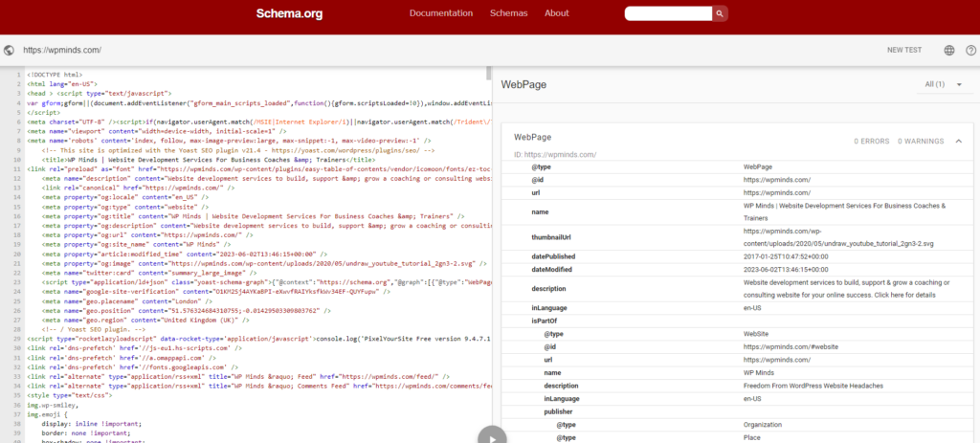980x443 pixels.
Task: Click the og:site_name WP Minds code line
Action: (138, 245)
